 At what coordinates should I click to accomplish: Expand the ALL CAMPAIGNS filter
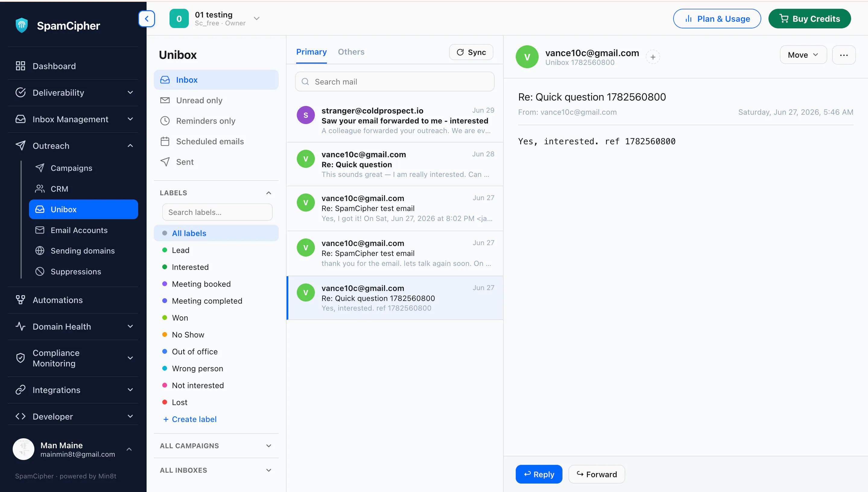(x=216, y=446)
